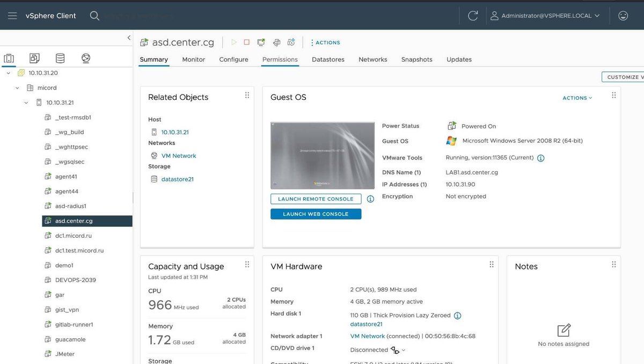Switch to Storage inventory view
This screenshot has height=364, width=644.
(60, 58)
